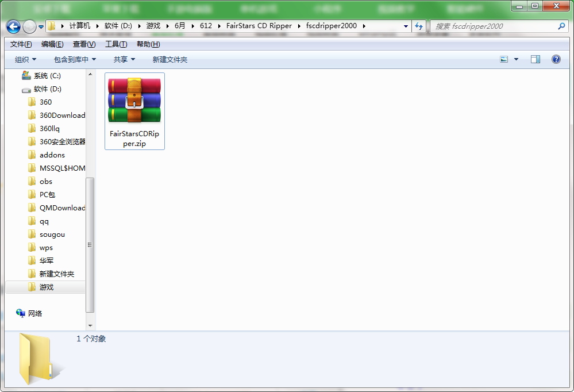Click the navigation pane scroll down arrow
The height and width of the screenshot is (392, 574).
point(90,325)
